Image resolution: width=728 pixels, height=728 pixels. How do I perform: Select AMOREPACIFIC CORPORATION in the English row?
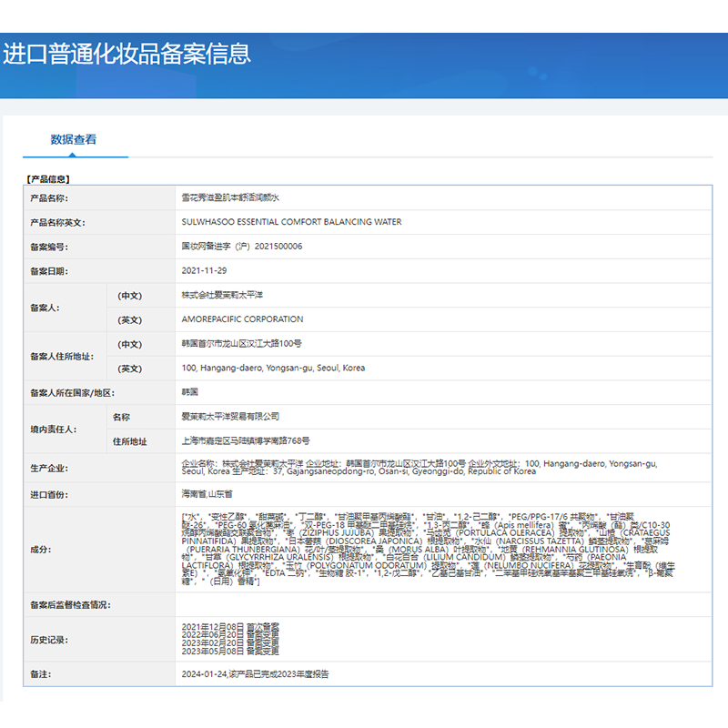point(241,319)
